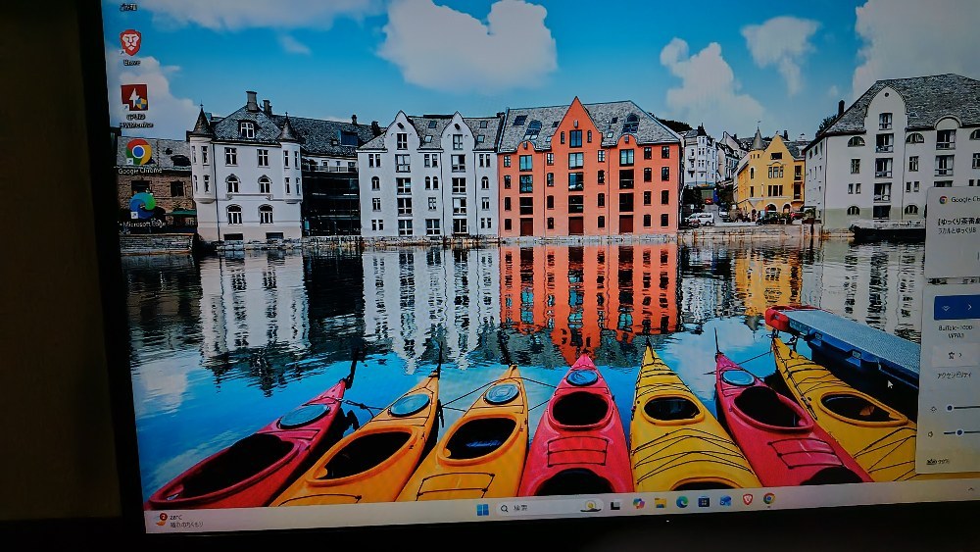980x552 pixels.
Task: Switch to Brave on the taskbar
Action: coord(748,499)
